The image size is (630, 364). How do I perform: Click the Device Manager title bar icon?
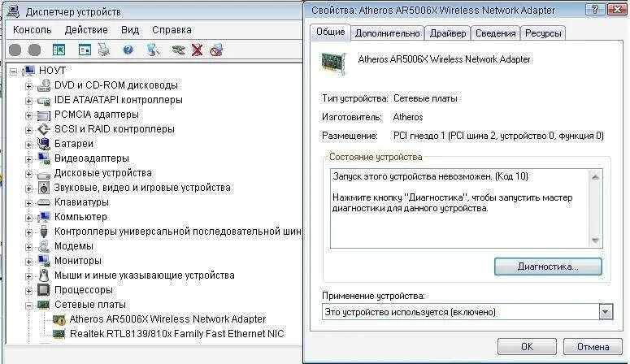[x=13, y=11]
